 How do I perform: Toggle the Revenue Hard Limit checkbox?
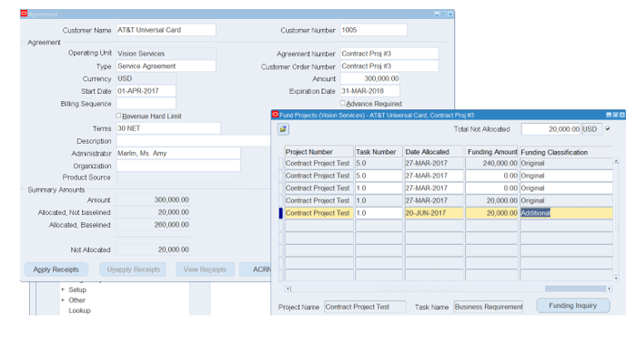tap(118, 116)
